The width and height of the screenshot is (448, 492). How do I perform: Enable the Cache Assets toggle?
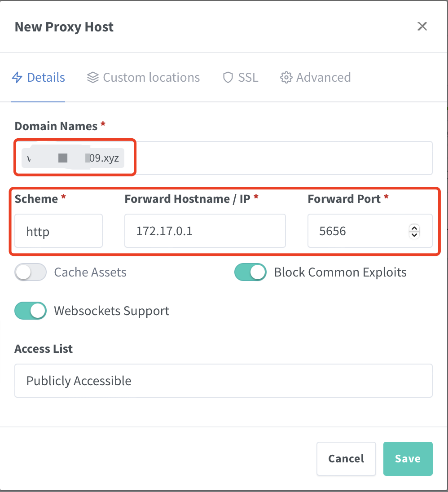tap(31, 272)
